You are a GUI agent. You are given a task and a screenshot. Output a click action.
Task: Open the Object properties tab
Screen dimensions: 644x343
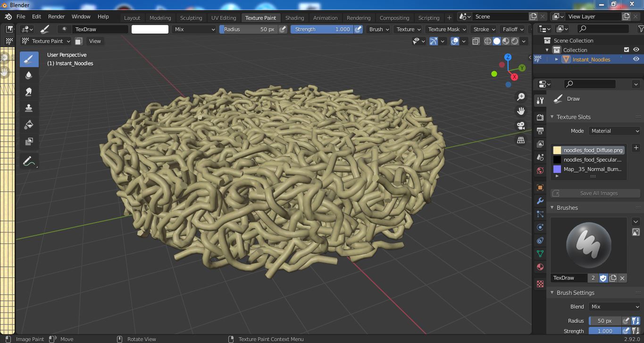[540, 188]
